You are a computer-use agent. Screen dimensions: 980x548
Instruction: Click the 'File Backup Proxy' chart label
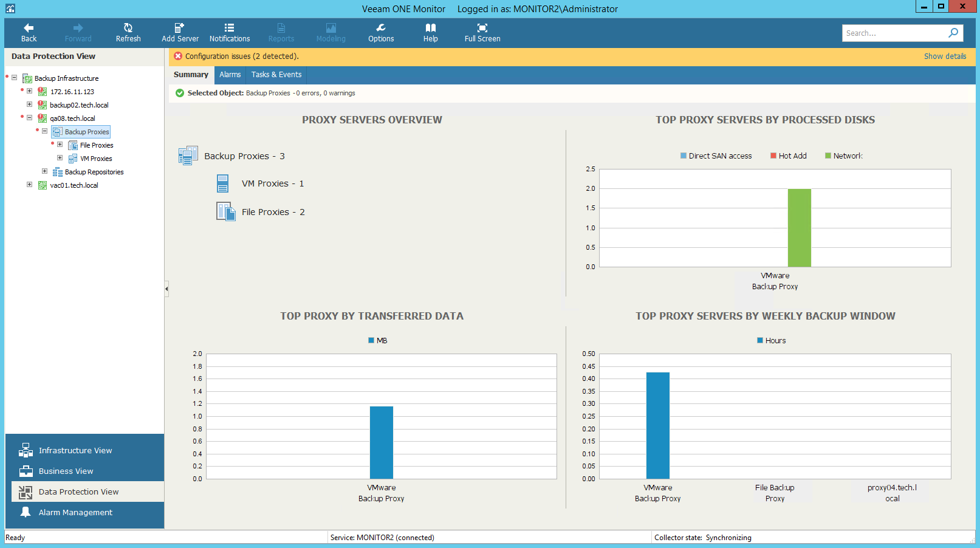coord(775,493)
